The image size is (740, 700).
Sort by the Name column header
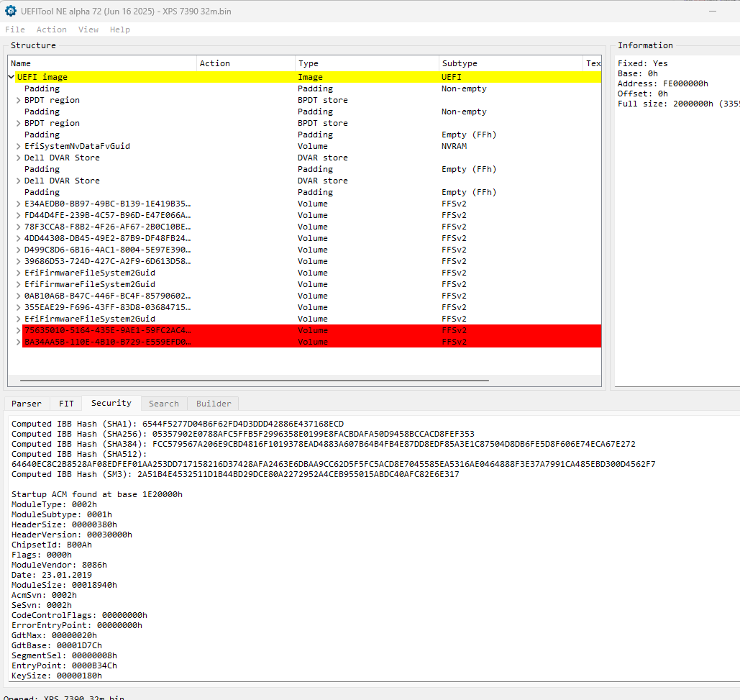coord(102,63)
